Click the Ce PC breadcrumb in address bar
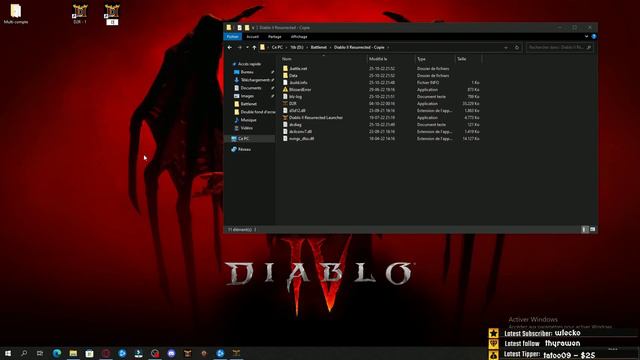This screenshot has height=360, width=640. click(x=277, y=47)
